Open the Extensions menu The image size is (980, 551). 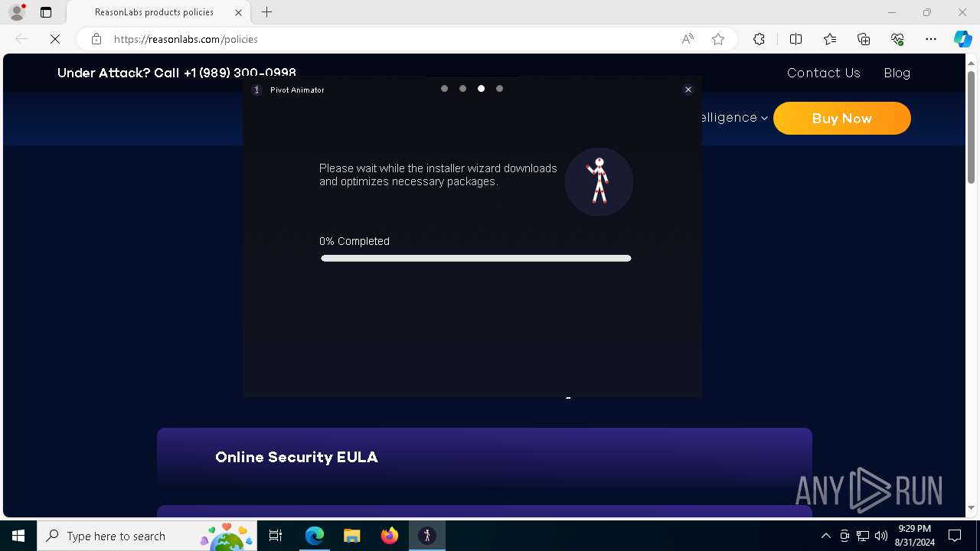[759, 39]
